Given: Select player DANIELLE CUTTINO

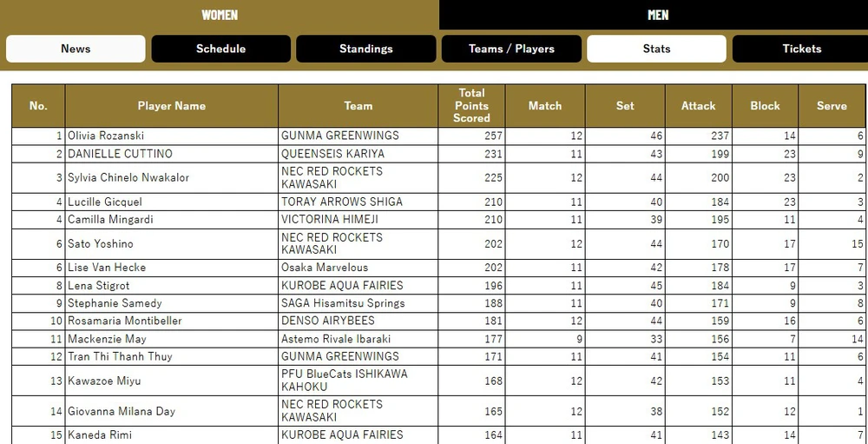Looking at the screenshot, I should 120,154.
